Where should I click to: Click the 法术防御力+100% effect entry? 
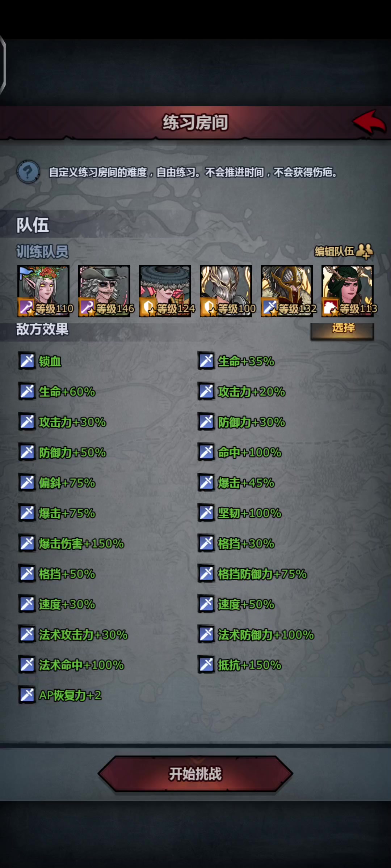coord(256,634)
